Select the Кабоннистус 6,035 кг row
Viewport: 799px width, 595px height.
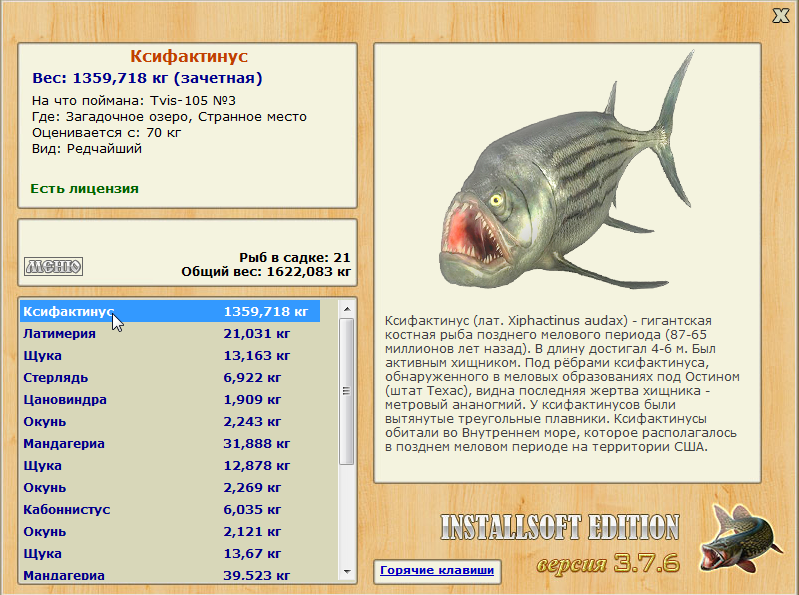[x=170, y=509]
